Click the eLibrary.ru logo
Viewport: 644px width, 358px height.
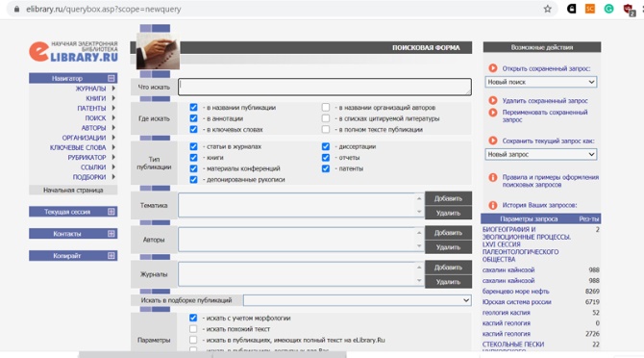click(73, 51)
